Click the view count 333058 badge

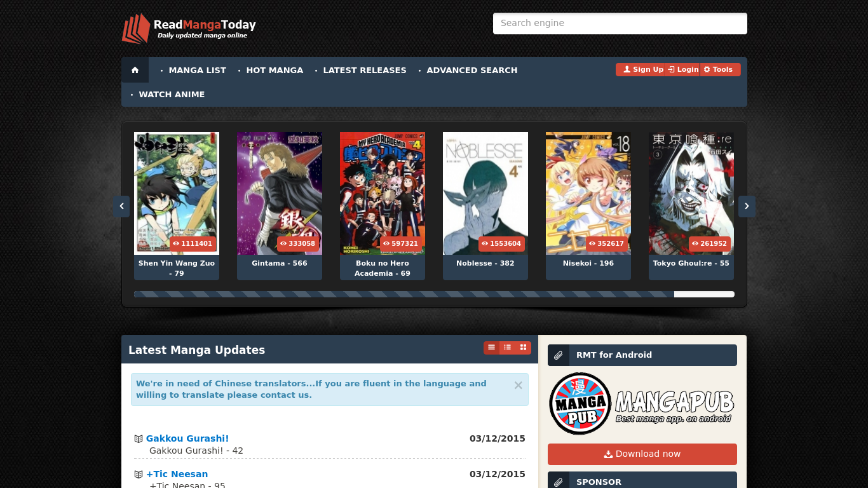[298, 243]
